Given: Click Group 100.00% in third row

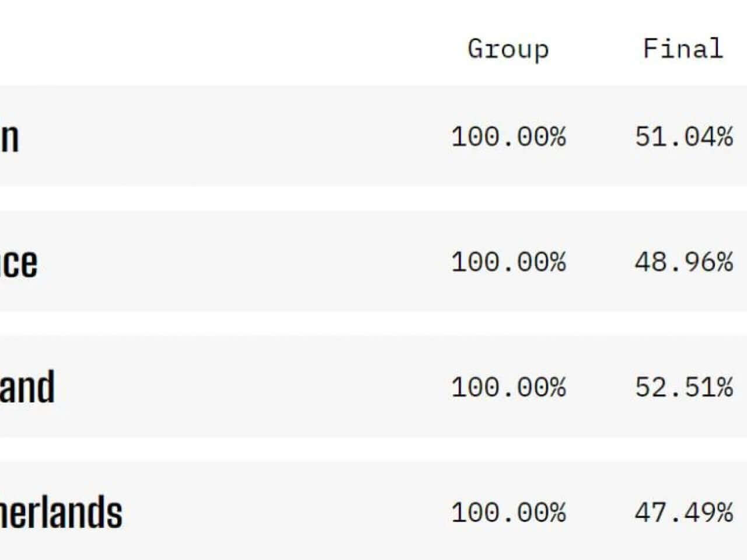Looking at the screenshot, I should [508, 387].
